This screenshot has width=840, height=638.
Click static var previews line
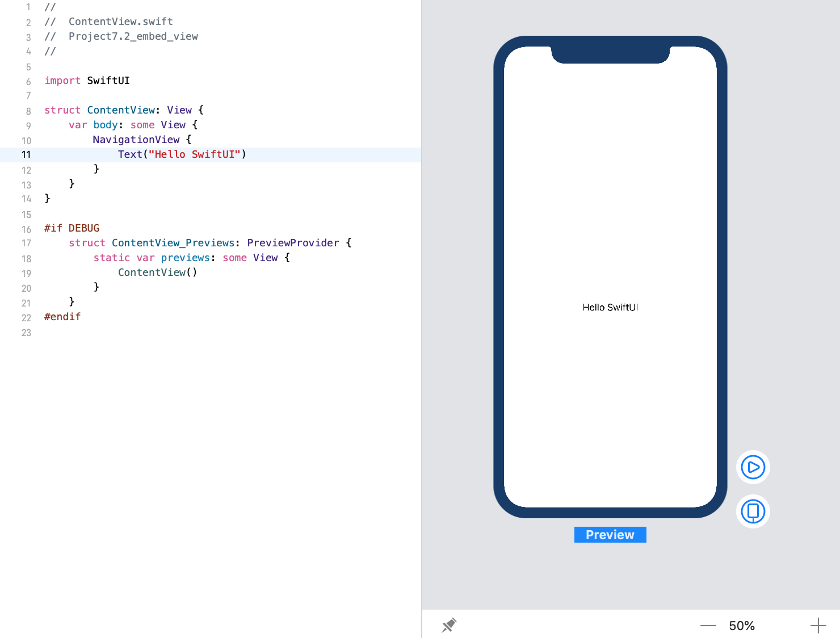(x=192, y=258)
